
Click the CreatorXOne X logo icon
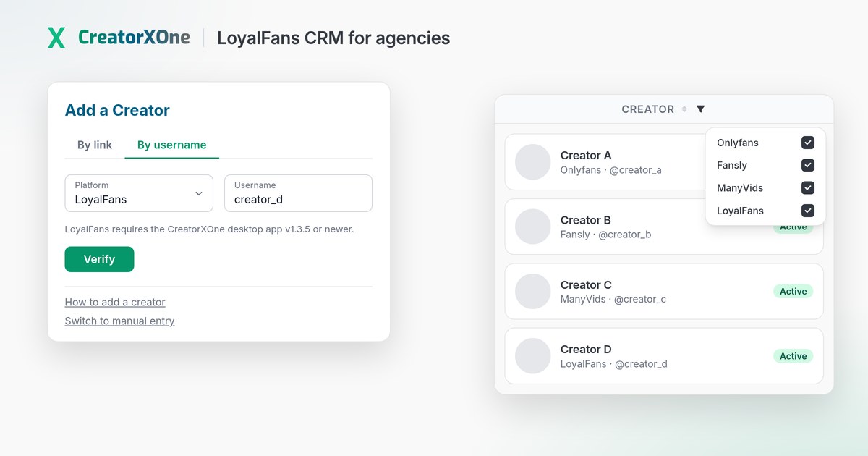[56, 38]
